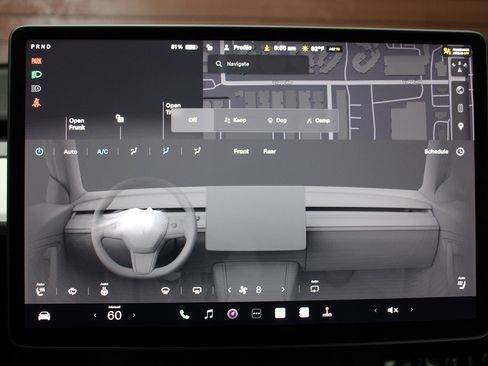488x366 pixels.
Task: Click the Navigate search field
Action: tap(258, 64)
